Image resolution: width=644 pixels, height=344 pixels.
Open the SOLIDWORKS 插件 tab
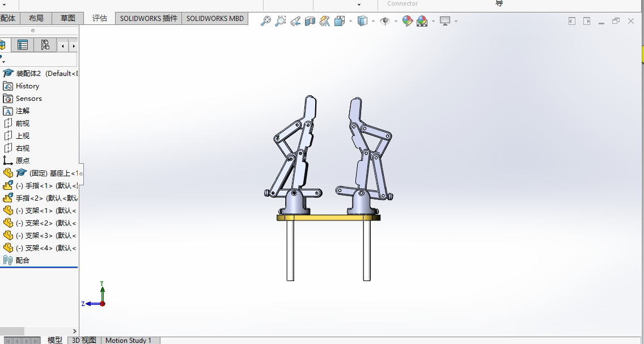click(149, 19)
